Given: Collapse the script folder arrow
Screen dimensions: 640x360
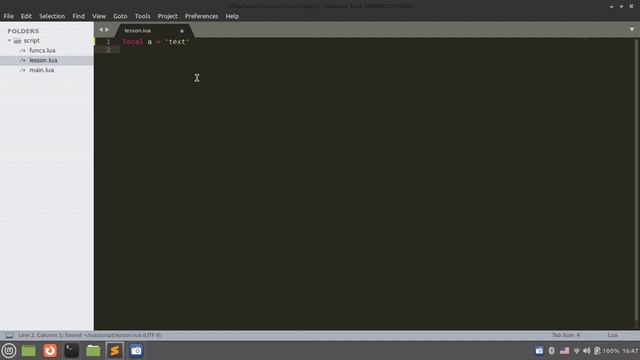Looking at the screenshot, I should [9, 40].
